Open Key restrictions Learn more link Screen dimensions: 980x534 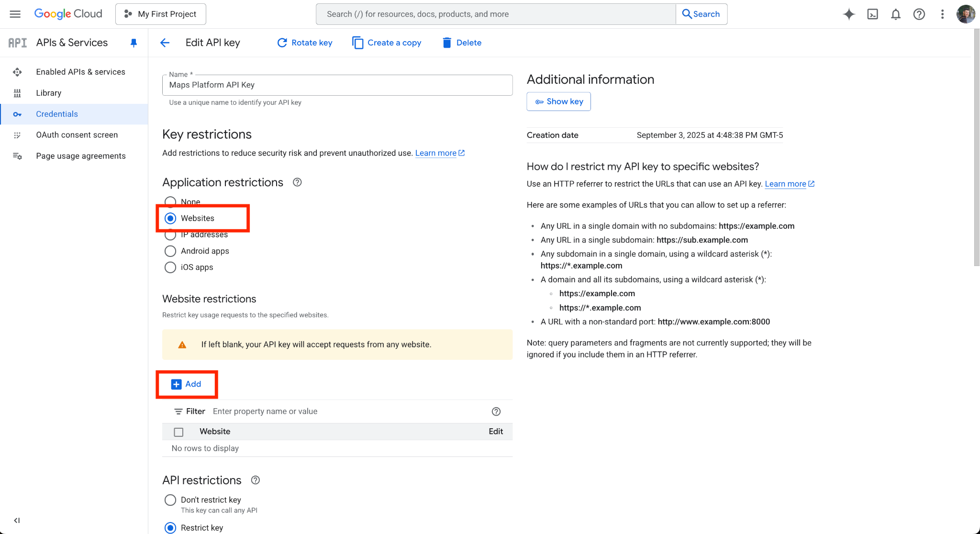coord(440,153)
